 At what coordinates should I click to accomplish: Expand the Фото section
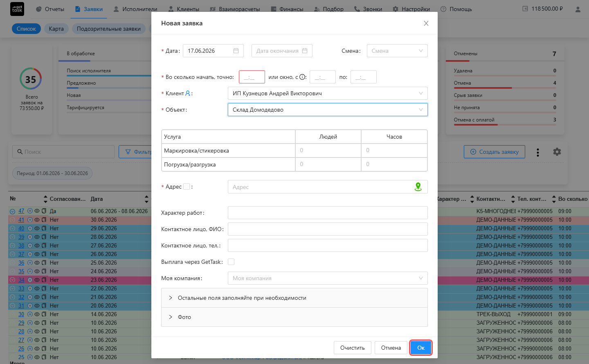click(294, 317)
